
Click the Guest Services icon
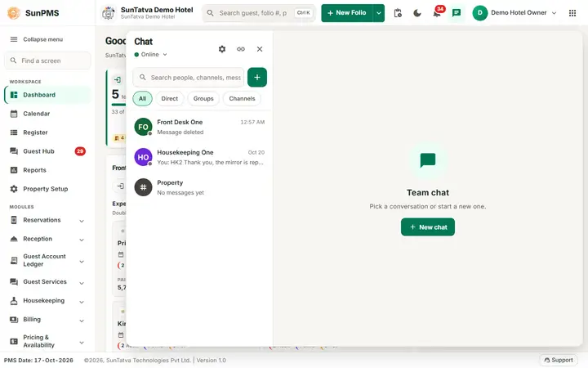pos(14,281)
